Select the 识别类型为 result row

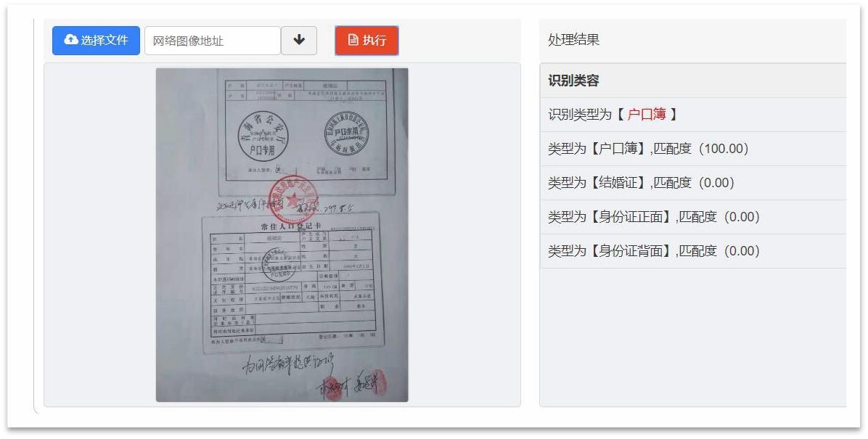click(693, 115)
